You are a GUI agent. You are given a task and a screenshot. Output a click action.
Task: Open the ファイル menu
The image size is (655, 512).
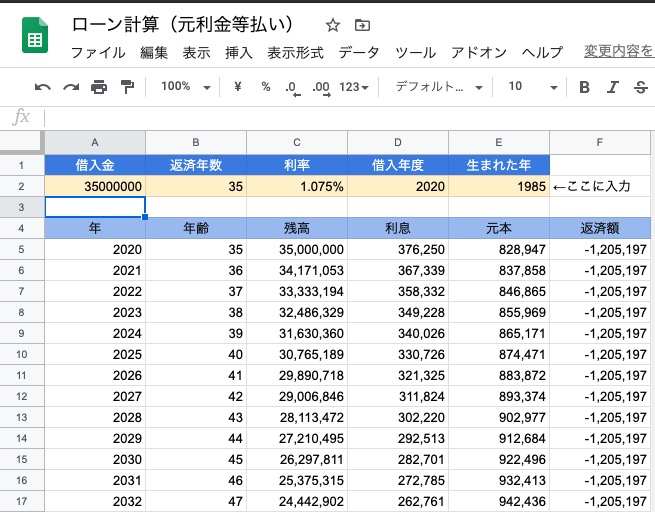[98, 53]
